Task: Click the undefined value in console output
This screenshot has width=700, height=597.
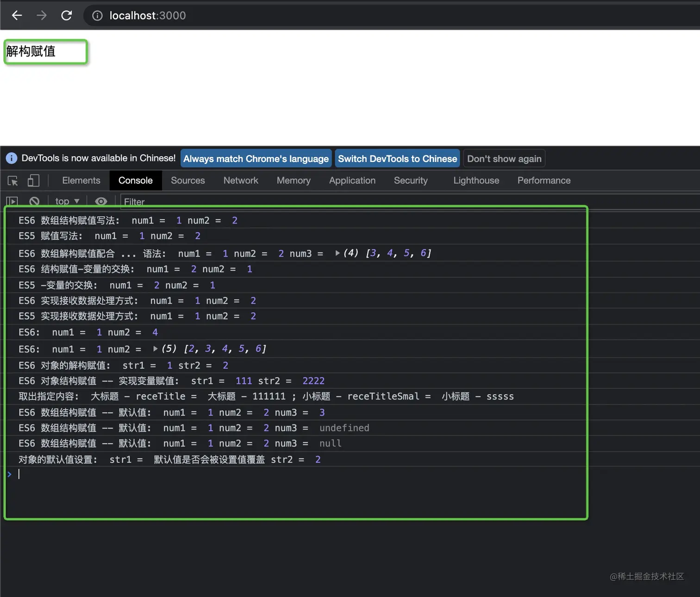Action: pyautogui.click(x=344, y=428)
